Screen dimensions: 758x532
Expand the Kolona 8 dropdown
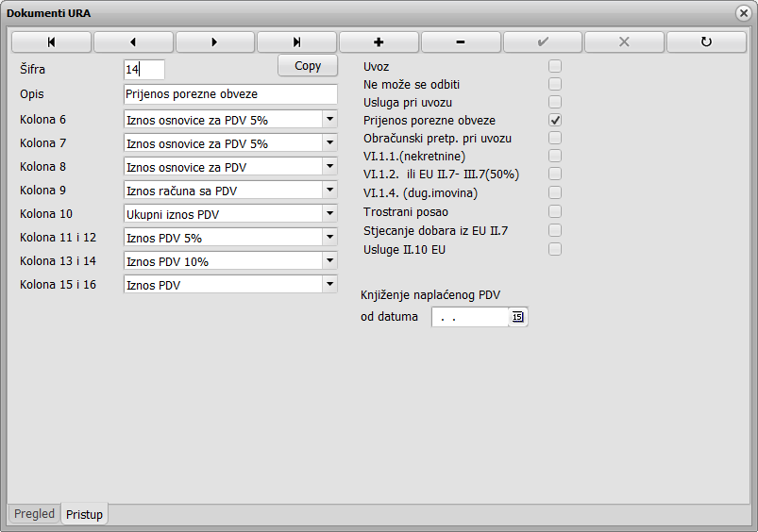point(329,166)
